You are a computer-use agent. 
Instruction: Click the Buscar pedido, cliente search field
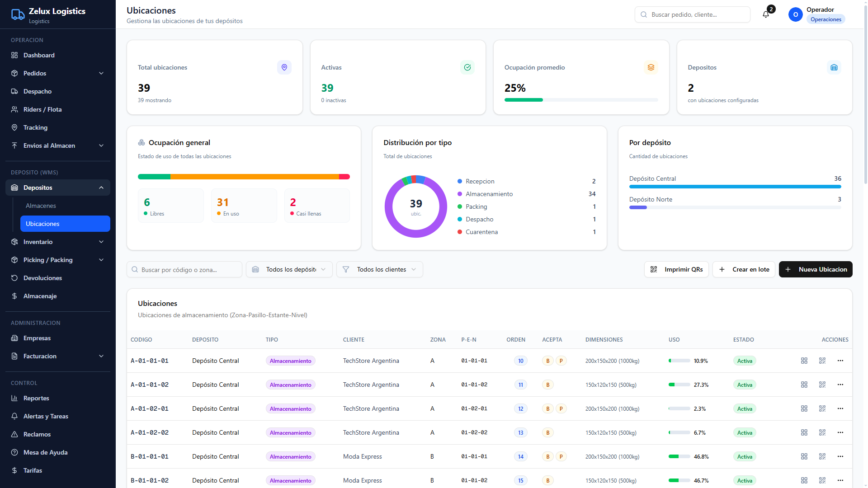coord(693,14)
